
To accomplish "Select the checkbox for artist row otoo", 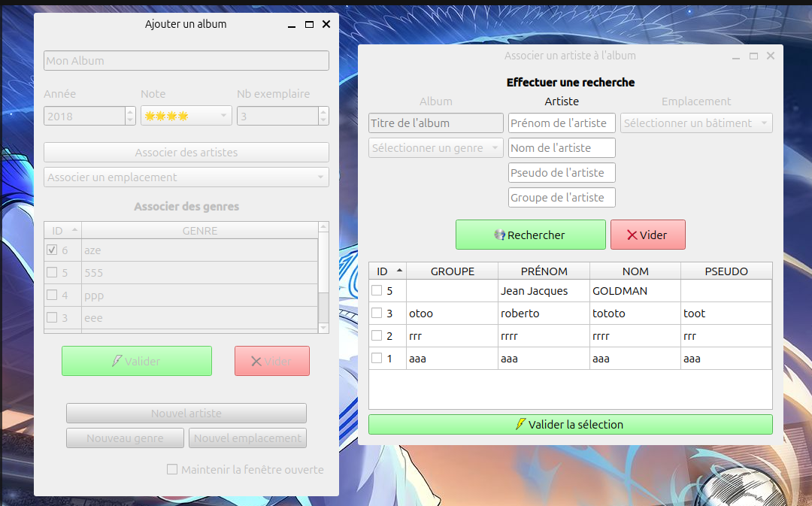I will point(377,314).
